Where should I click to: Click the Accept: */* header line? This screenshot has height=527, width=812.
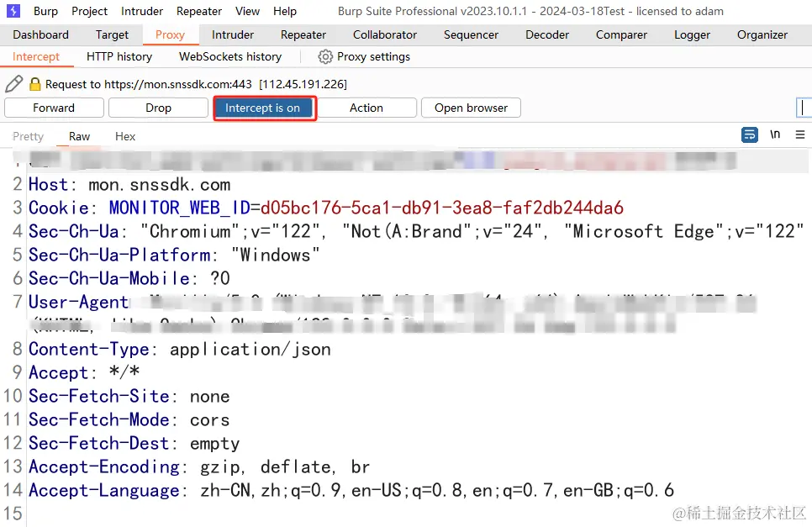click(84, 372)
